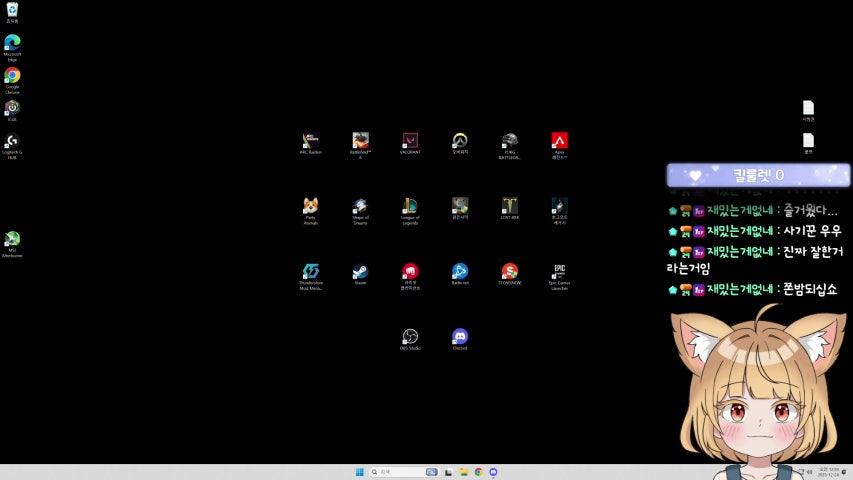853x480 pixels.
Task: Select the PUBG Battlegrounds shortcut
Action: (510, 146)
